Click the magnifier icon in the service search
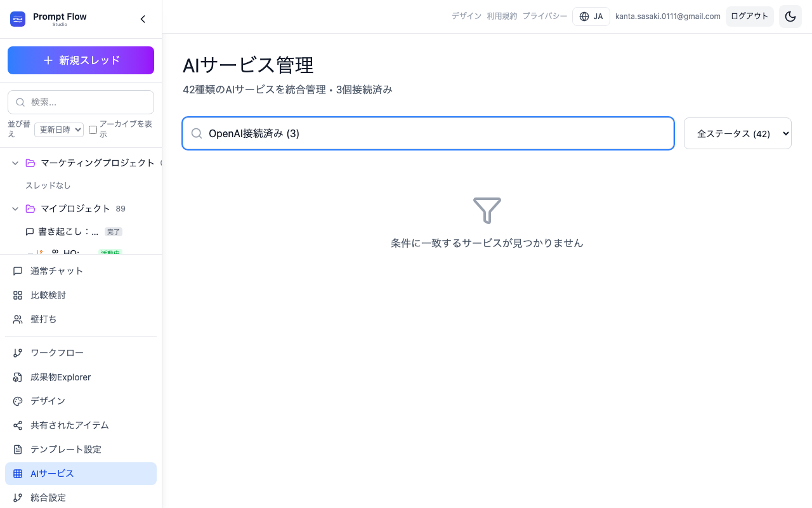The width and height of the screenshot is (812, 508). (197, 133)
